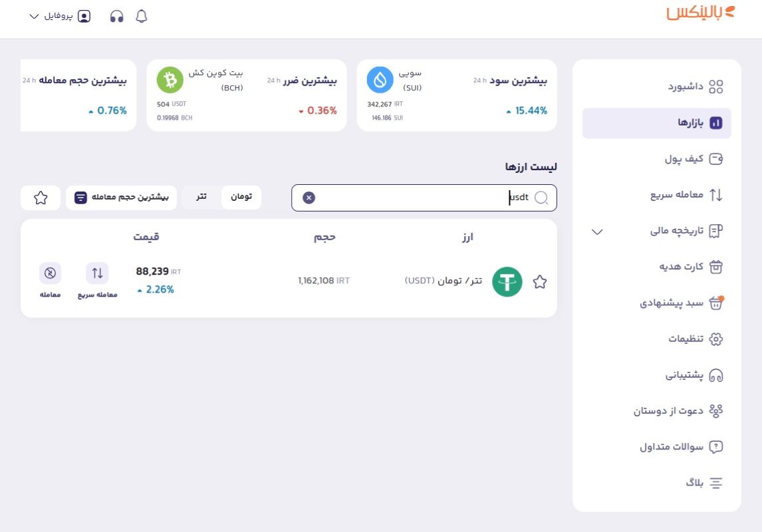The image size is (762, 532).
Task: Select the تتر market tab
Action: click(x=201, y=197)
